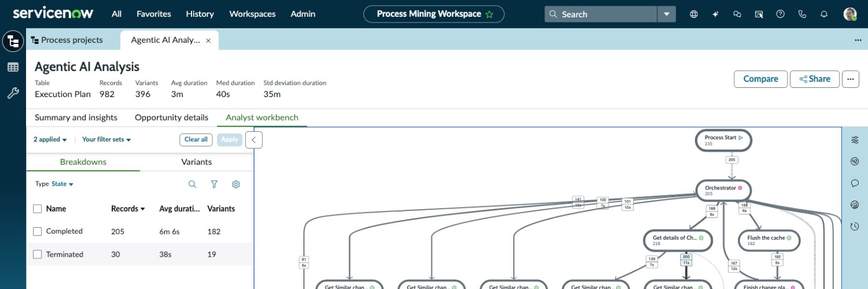Screen dimensions: 868x289
Task: Click the Clear all button
Action: coord(196,139)
